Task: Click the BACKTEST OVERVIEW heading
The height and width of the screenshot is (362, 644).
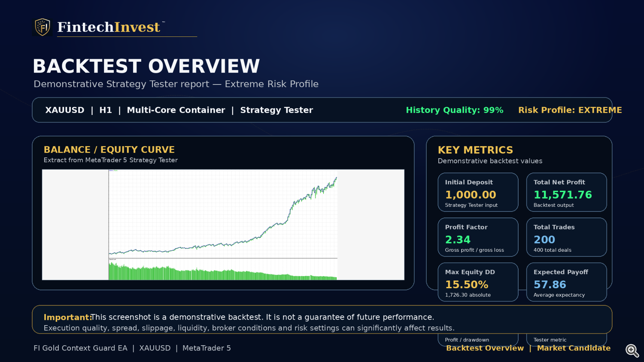Action: pos(146,66)
